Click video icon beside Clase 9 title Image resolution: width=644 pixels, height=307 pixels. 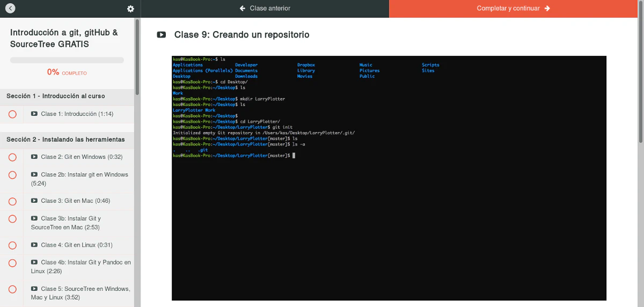161,35
